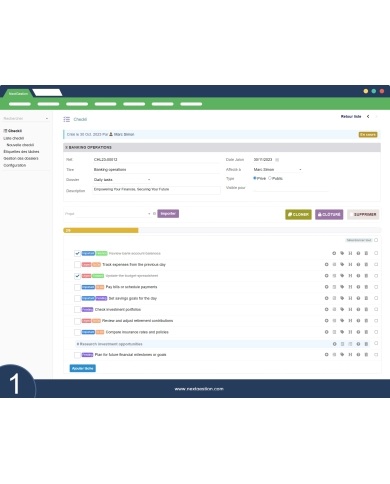390x484 pixels.
Task: Click list icon on Pay bills row
Action: (334, 287)
